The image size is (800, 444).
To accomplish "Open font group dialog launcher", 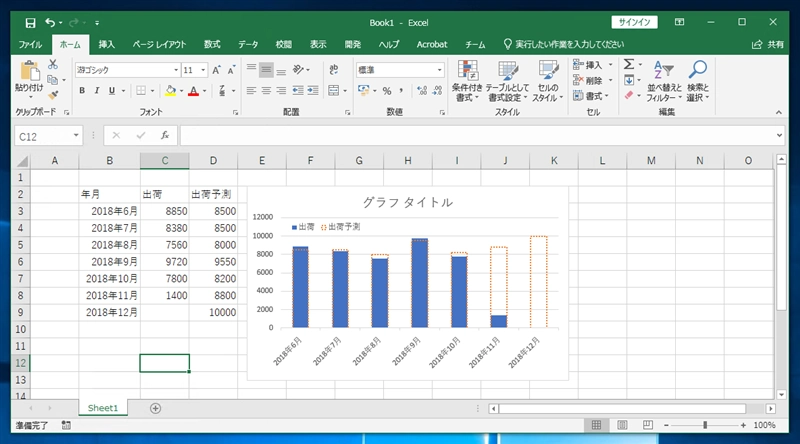I will pyautogui.click(x=235, y=112).
